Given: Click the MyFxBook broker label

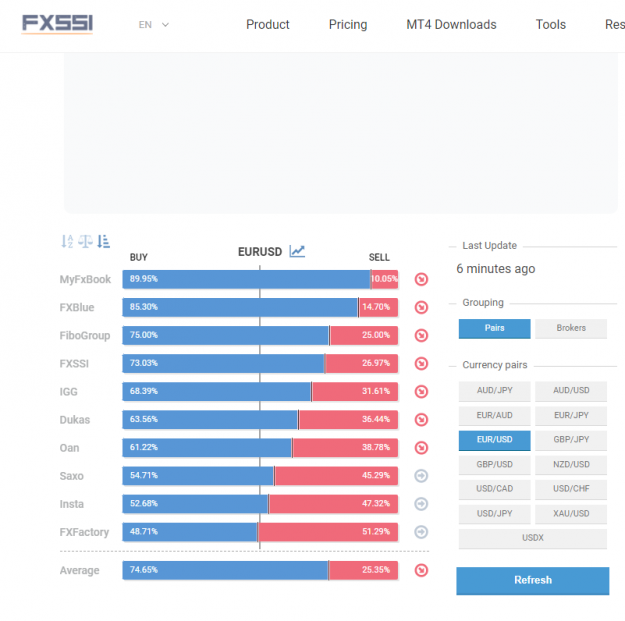Looking at the screenshot, I should click(85, 279).
